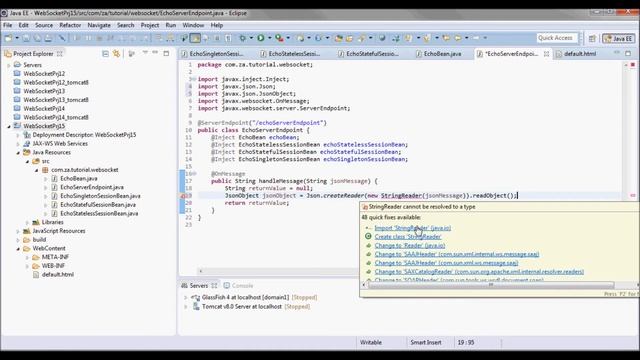The width and height of the screenshot is (640, 360).
Task: Toggle import block folding at line 3
Action: coord(193,79)
